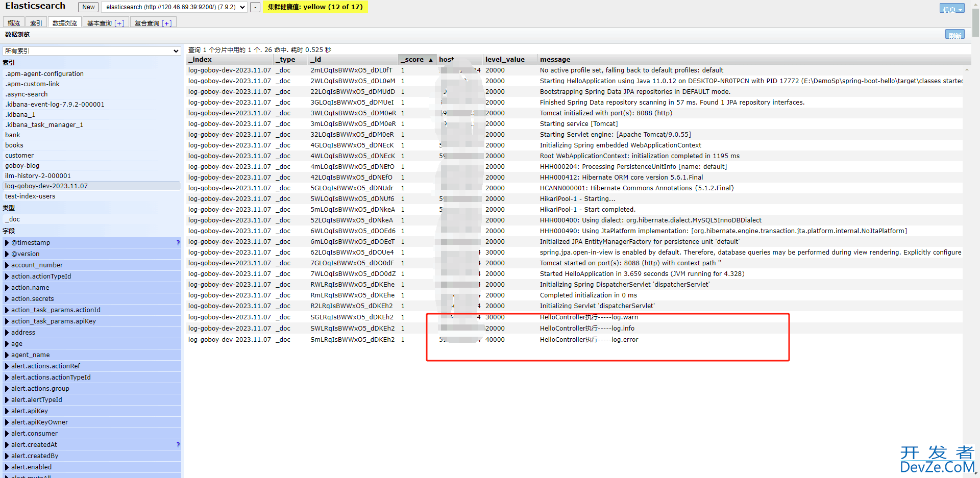Open row with id 7GLOqIsBWWxO5_dDO0dF
The width and height of the screenshot is (980, 478).
point(575,263)
